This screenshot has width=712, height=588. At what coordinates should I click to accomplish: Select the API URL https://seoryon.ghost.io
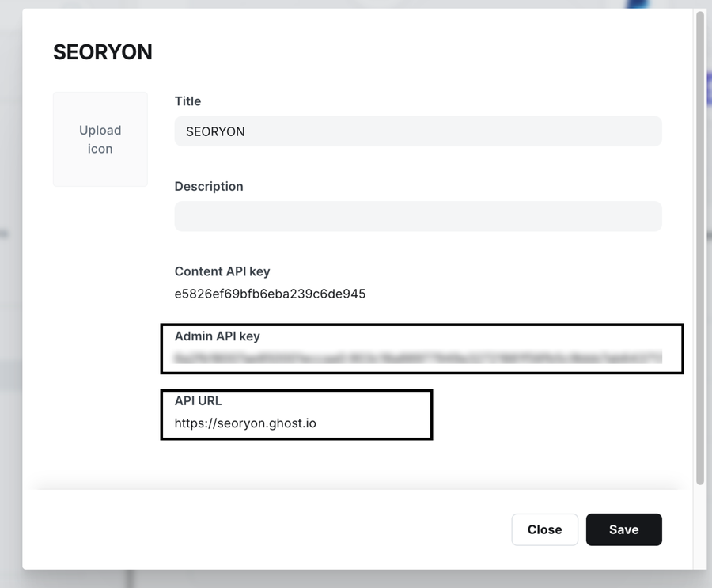click(x=245, y=423)
